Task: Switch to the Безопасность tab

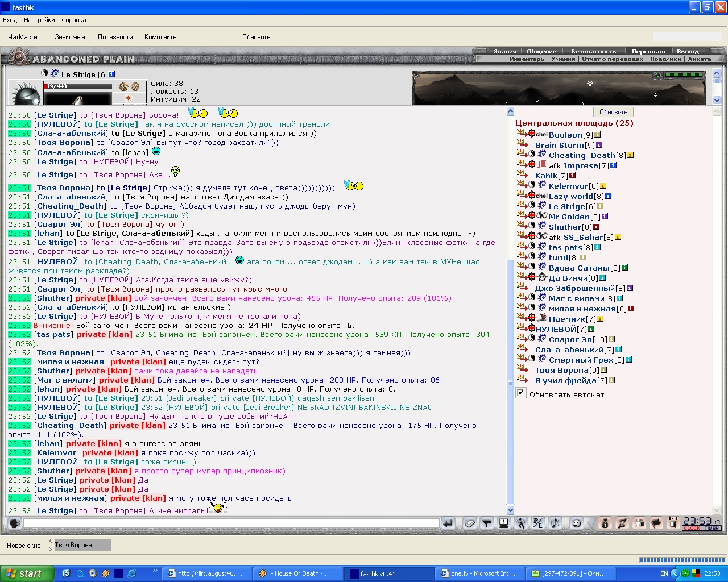Action: pos(593,51)
